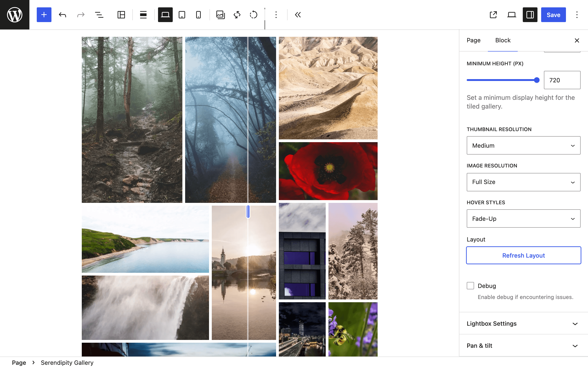Image resolution: width=588 pixels, height=368 pixels.
Task: Switch to mobile preview in block toolbar
Action: pos(198,14)
